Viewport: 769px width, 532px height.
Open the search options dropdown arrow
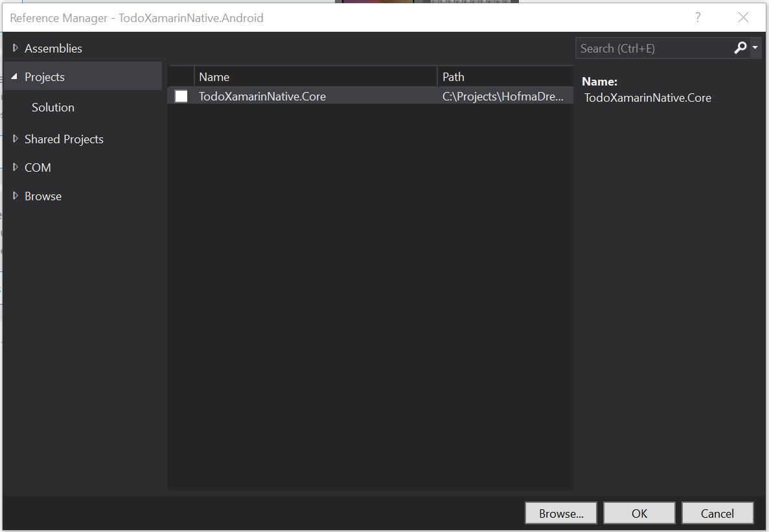coord(755,48)
